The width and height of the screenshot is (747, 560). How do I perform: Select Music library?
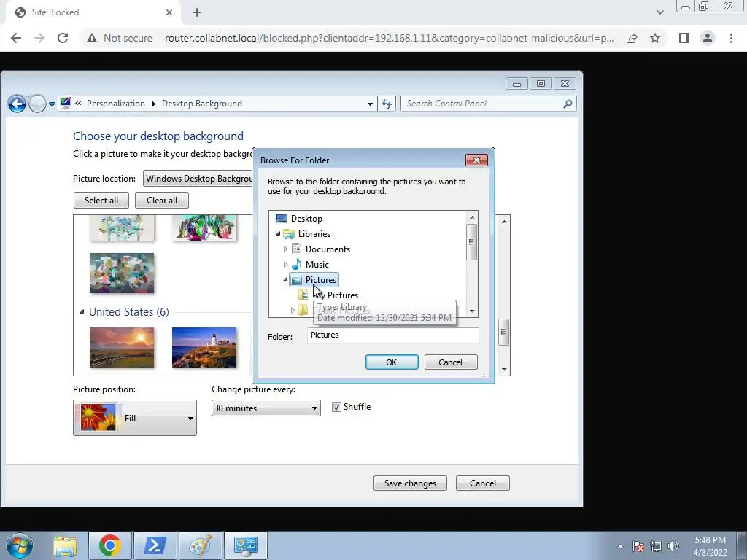point(317,264)
